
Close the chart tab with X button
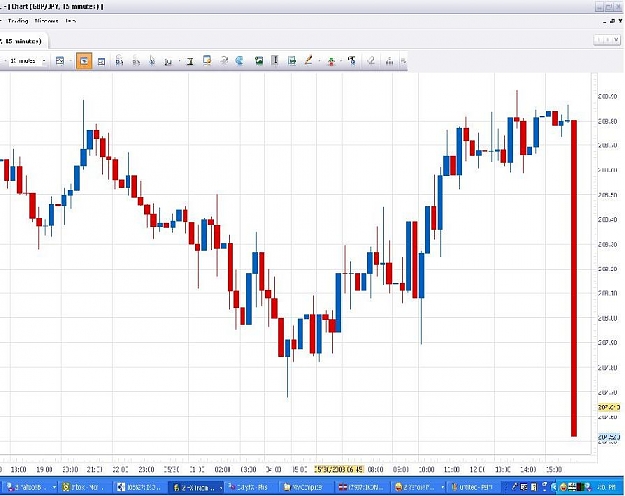click(616, 39)
